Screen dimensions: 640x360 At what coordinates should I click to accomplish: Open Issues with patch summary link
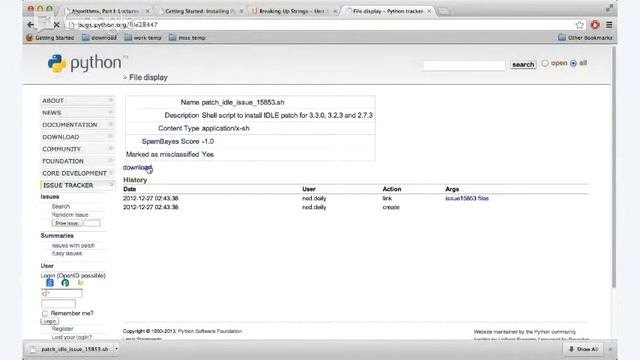pyautogui.click(x=73, y=245)
